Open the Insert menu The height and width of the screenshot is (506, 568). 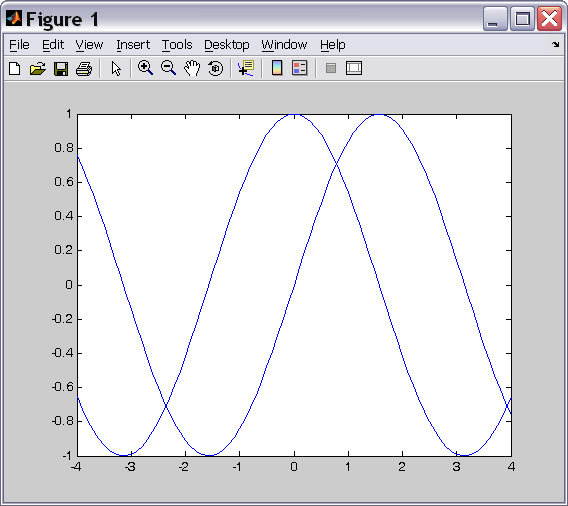click(133, 45)
